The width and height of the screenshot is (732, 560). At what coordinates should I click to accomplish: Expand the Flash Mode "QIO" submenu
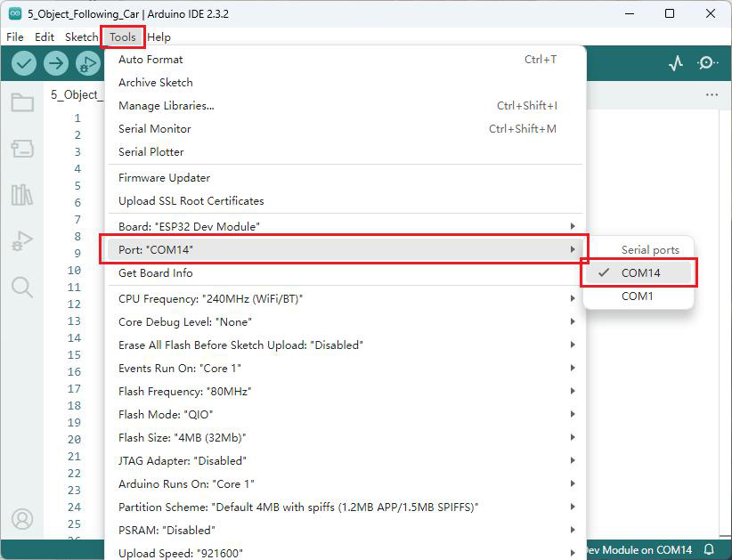pos(345,414)
